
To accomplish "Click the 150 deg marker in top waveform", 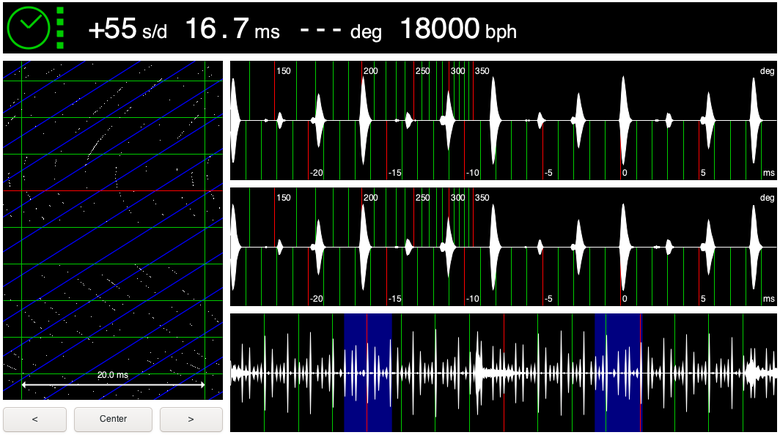I will click(x=284, y=71).
